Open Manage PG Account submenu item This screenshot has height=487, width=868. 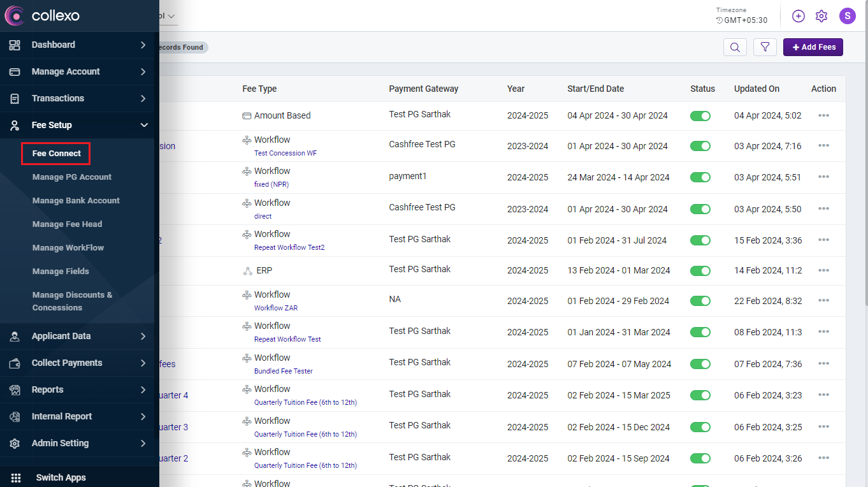(x=72, y=177)
